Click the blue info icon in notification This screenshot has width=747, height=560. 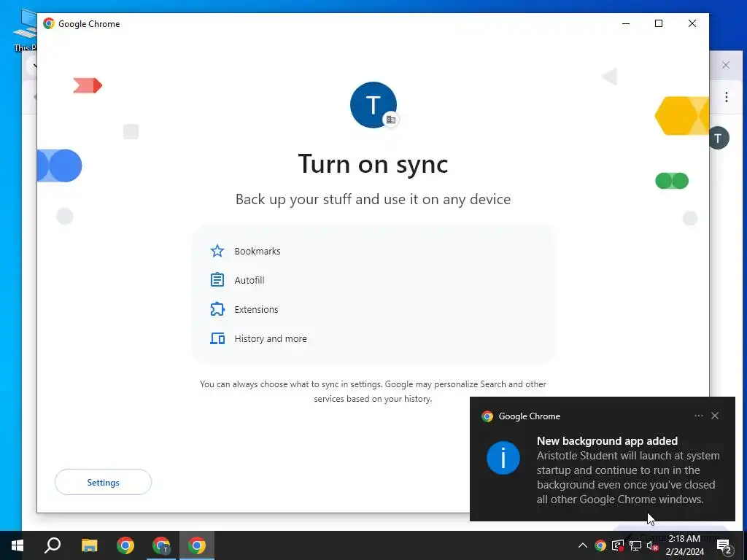503,458
